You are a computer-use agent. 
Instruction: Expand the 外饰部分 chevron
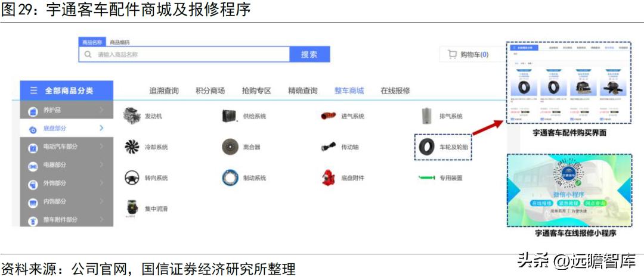[x=101, y=183]
